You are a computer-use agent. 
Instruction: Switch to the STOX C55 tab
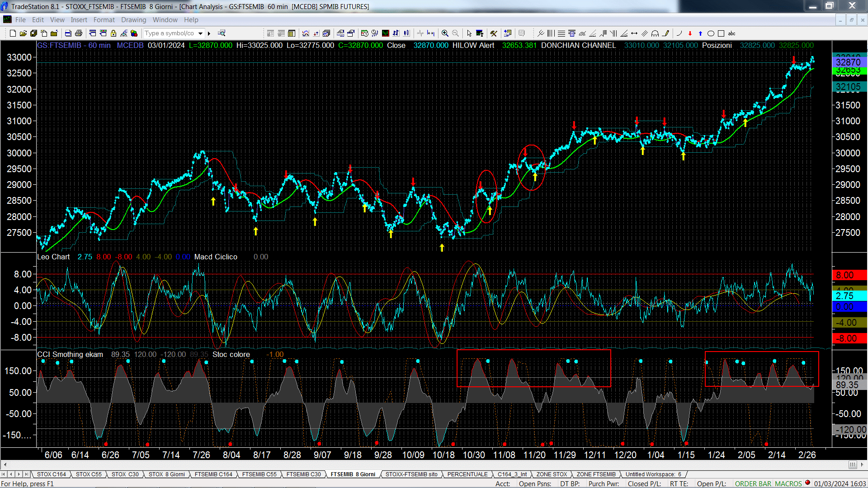tap(89, 474)
